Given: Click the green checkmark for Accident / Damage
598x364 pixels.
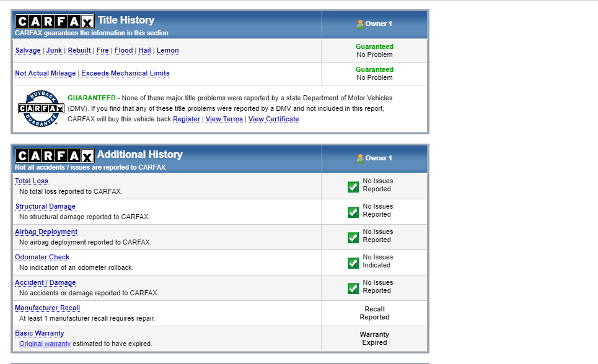Looking at the screenshot, I should point(353,288).
